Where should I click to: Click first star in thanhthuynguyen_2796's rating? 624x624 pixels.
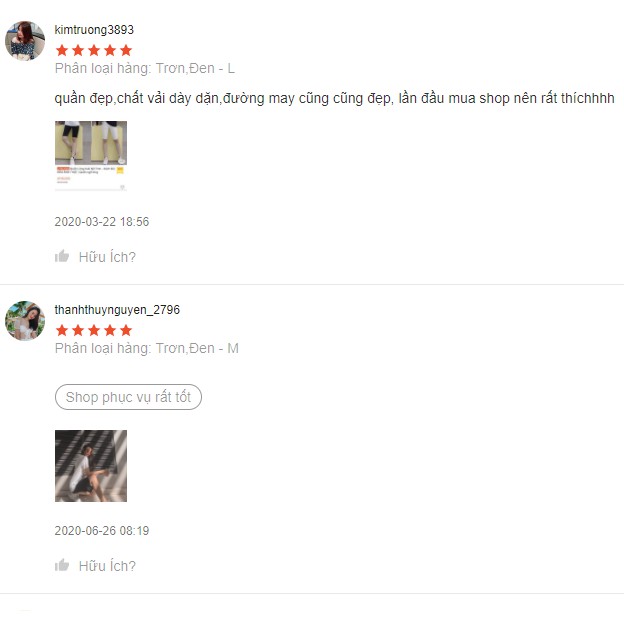(x=62, y=330)
